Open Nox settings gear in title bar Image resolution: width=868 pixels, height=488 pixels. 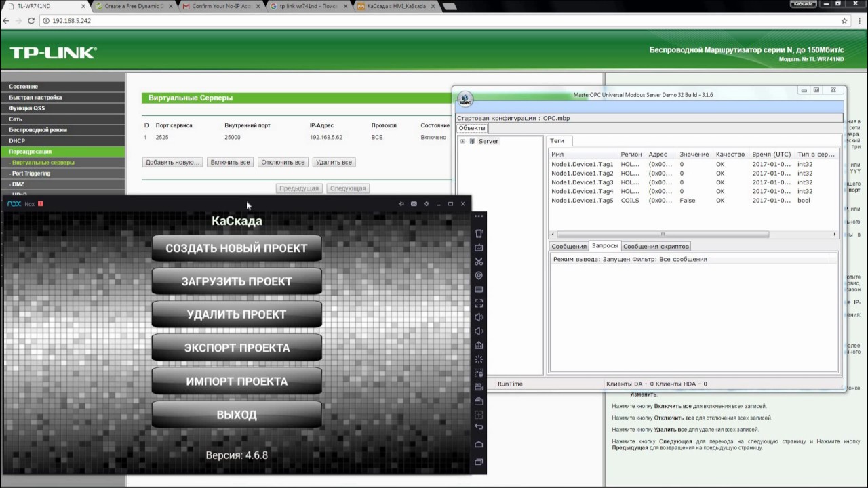(426, 204)
